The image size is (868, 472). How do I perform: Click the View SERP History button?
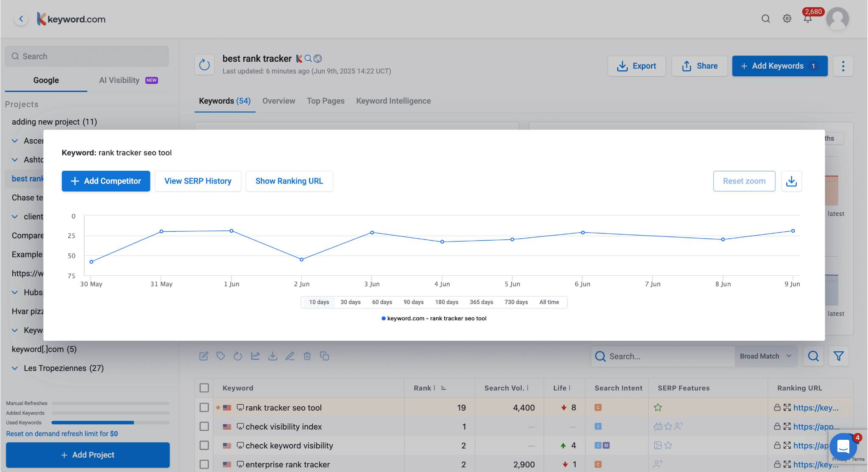(x=198, y=181)
